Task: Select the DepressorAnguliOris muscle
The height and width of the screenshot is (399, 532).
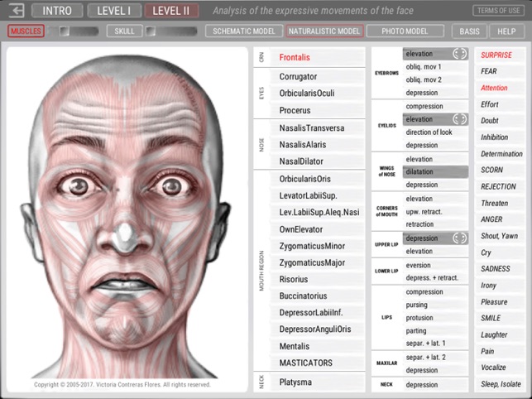Action: point(318,329)
